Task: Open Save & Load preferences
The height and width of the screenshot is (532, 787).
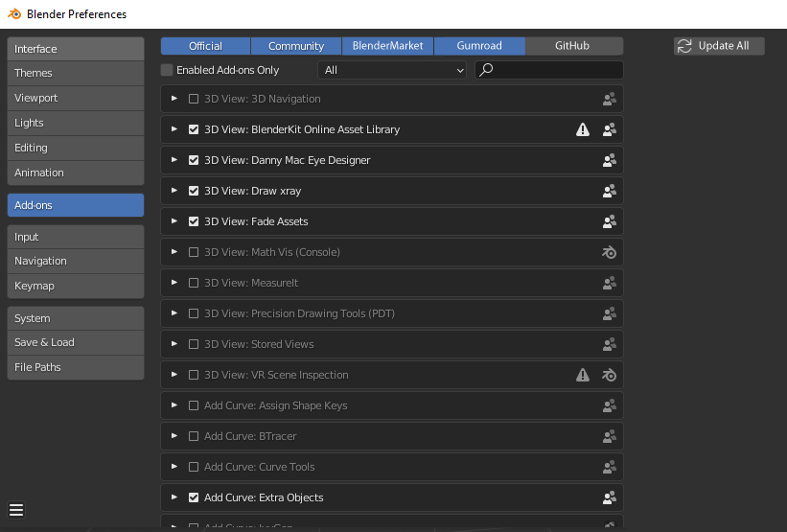Action: 76,342
